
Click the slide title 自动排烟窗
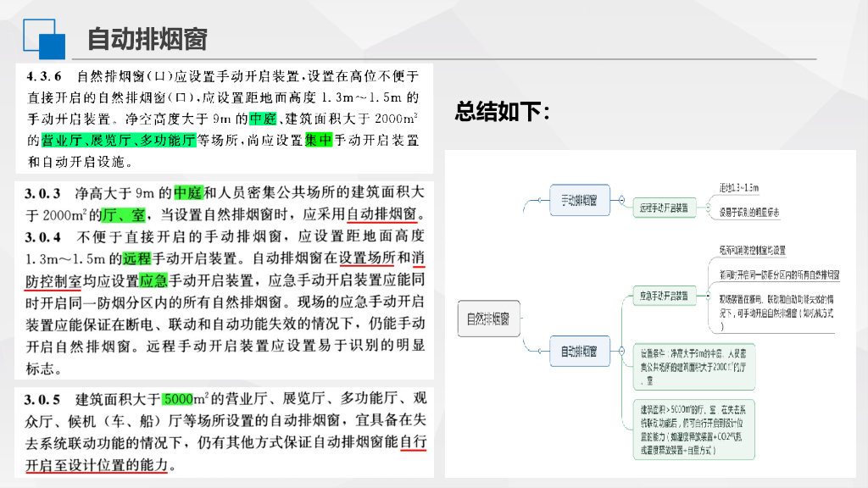[147, 39]
